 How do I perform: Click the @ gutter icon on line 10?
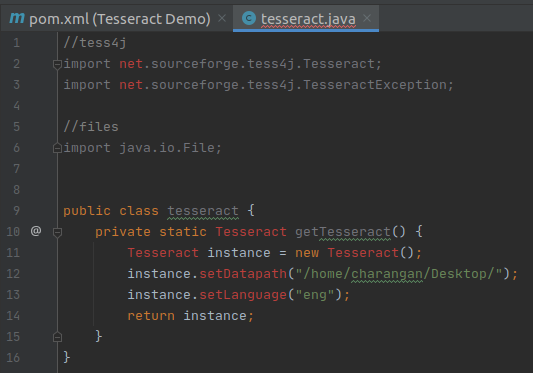click(36, 231)
